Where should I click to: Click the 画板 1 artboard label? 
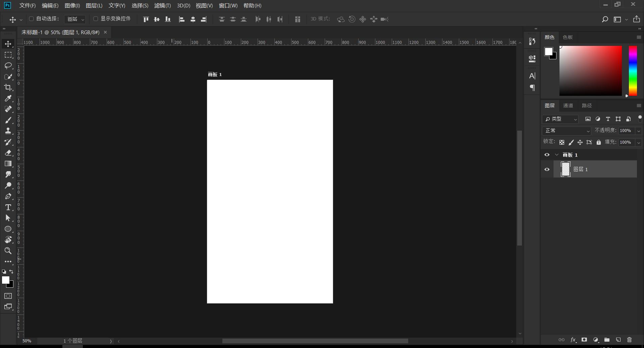click(x=215, y=74)
